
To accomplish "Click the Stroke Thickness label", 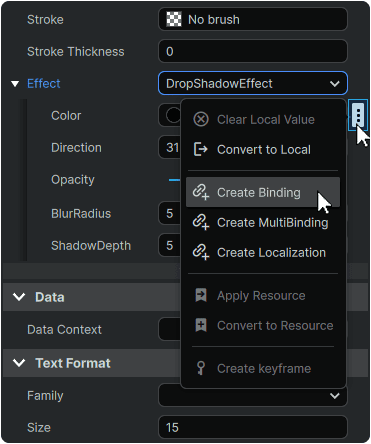I will pyautogui.click(x=76, y=51).
